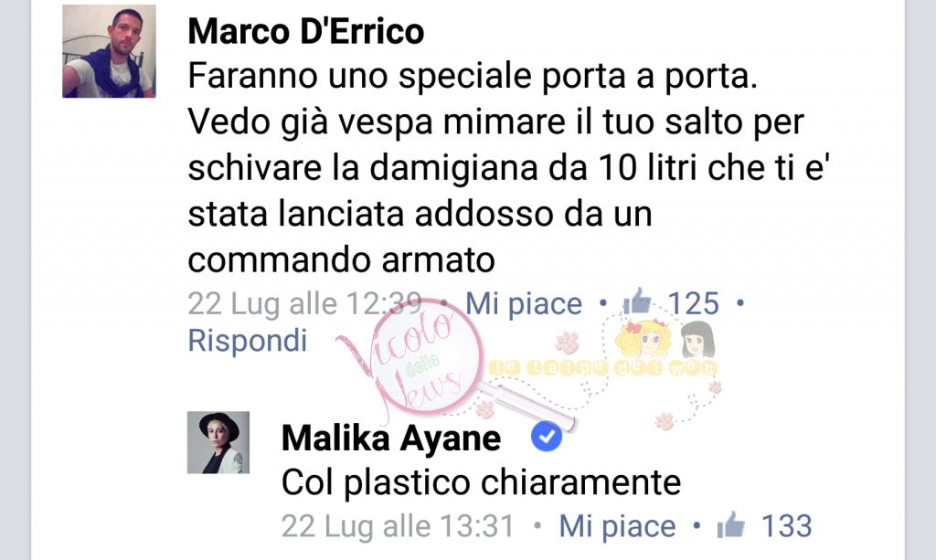The image size is (936, 560).
Task: Click the 'le talpe del web' text logo
Action: click(601, 368)
